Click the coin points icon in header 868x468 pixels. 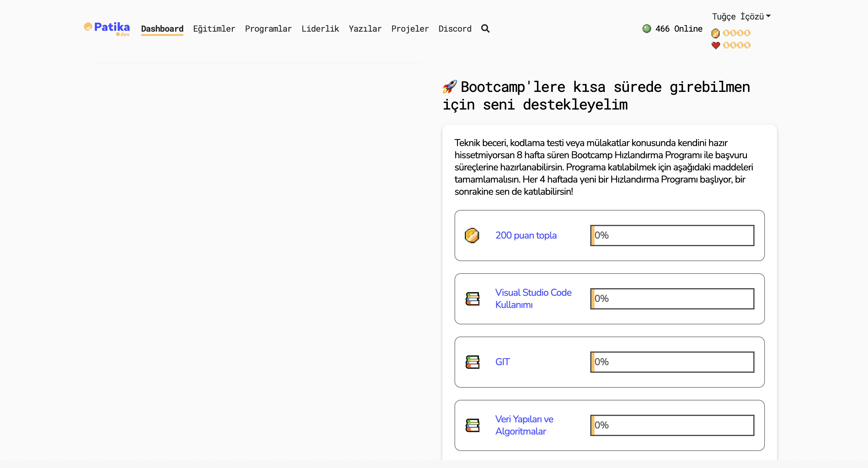pos(715,33)
